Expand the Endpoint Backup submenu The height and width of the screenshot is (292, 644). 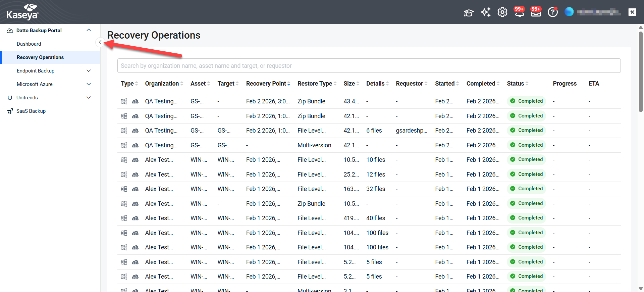pos(89,71)
